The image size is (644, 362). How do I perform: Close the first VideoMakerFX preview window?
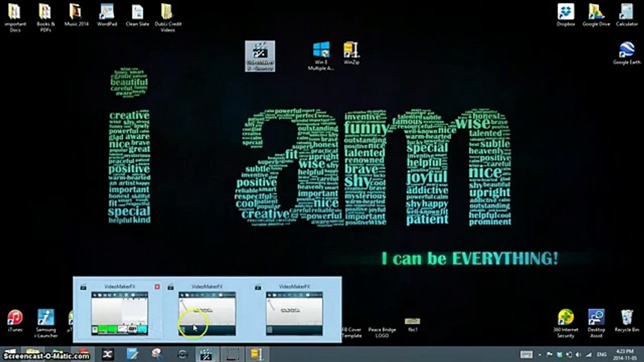(x=157, y=287)
